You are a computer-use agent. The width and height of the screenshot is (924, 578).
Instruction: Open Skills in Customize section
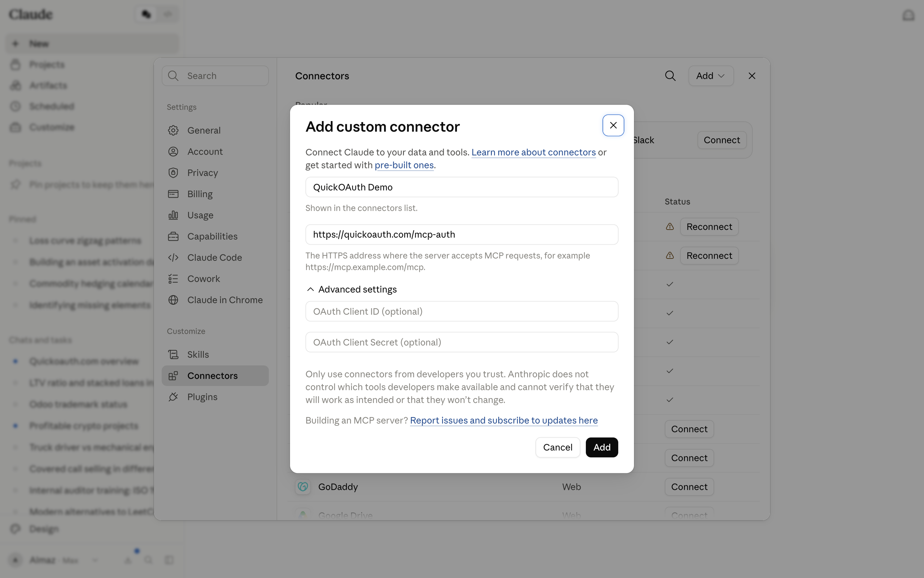[215, 355]
